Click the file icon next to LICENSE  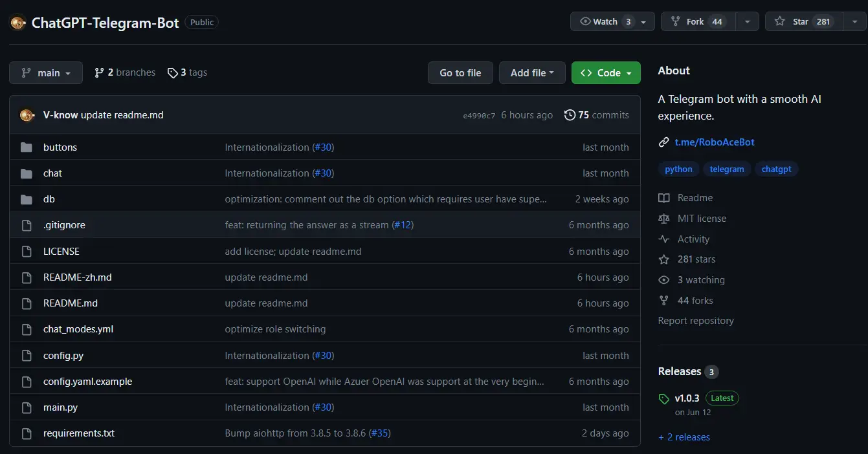tap(27, 252)
